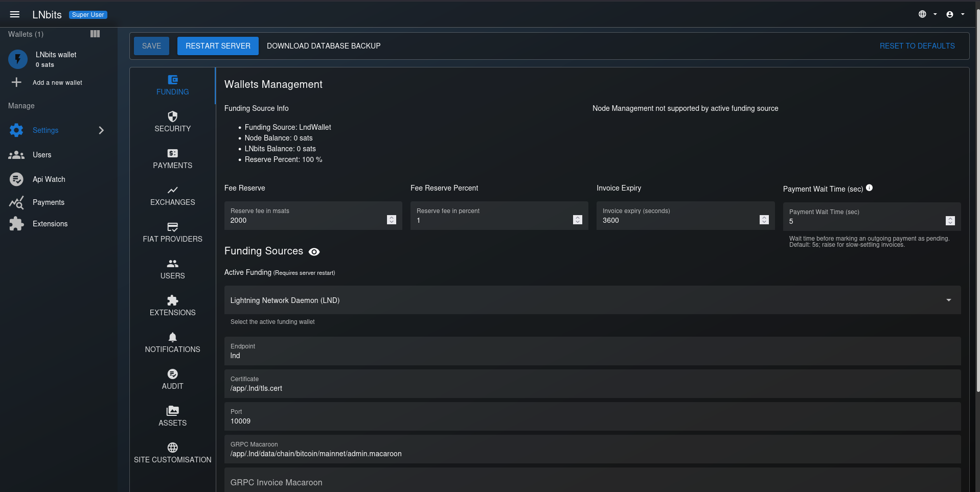Toggle the wallets grid view icon
Screen dimensions: 980x492
(95, 34)
